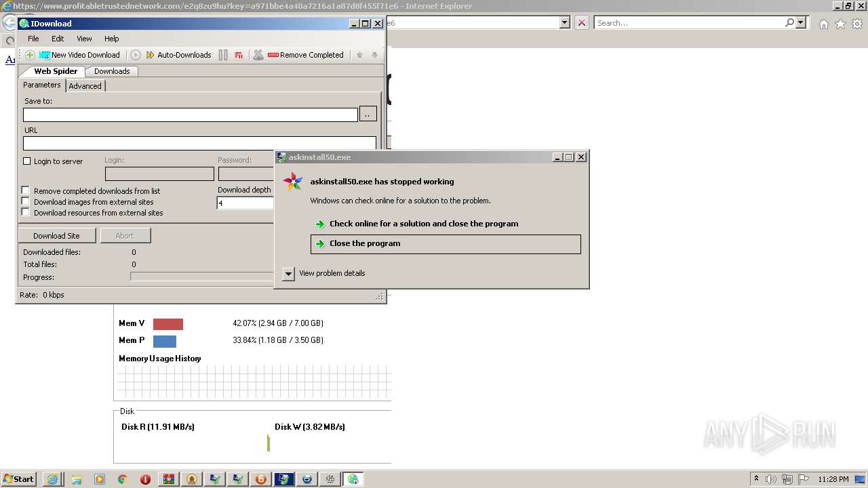Open the View menu in IDownload
Viewport: 868px width, 488px height.
pos(84,39)
